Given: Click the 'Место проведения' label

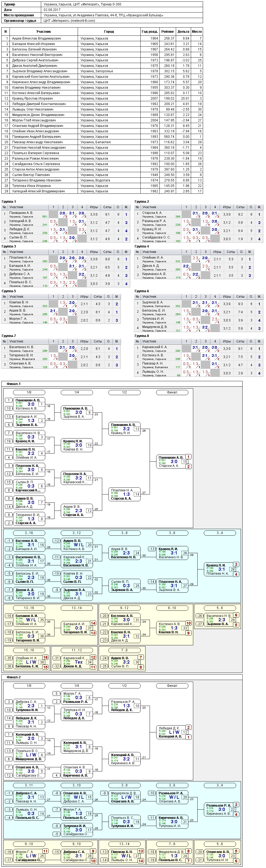Looking at the screenshot, I should coord(19,15).
